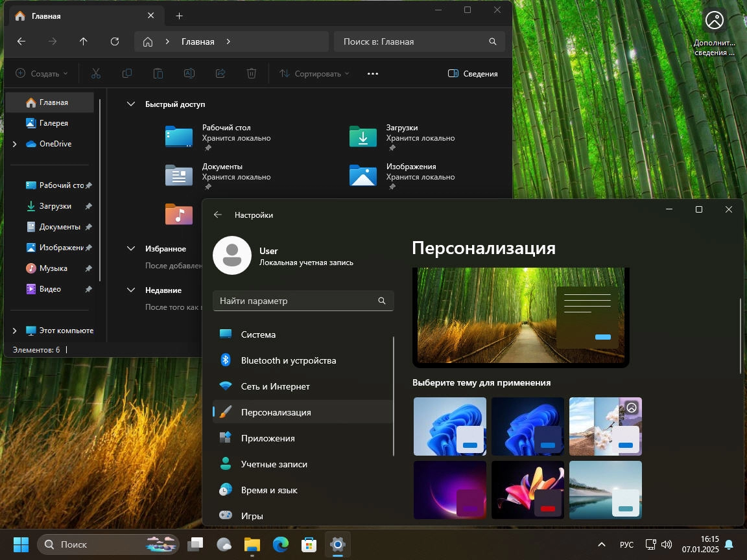This screenshot has height=560, width=747.
Task: Click the back arrow in Настройки window
Action: click(x=218, y=215)
